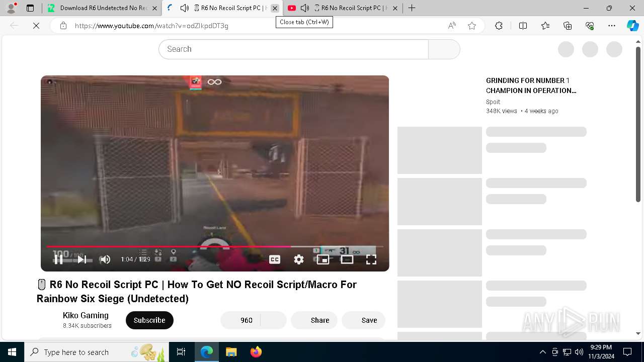Close the active R6 No Recoil tab
Viewport: 644px width, 362px height.
[x=275, y=8]
